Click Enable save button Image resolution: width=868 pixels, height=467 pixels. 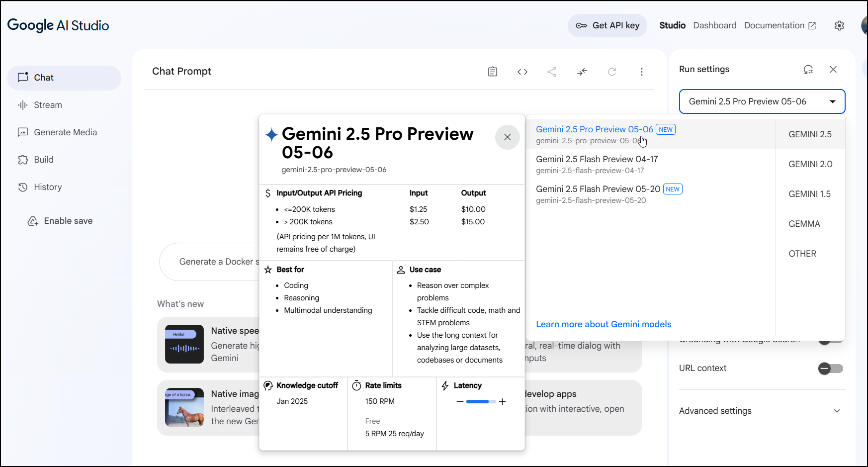(60, 221)
